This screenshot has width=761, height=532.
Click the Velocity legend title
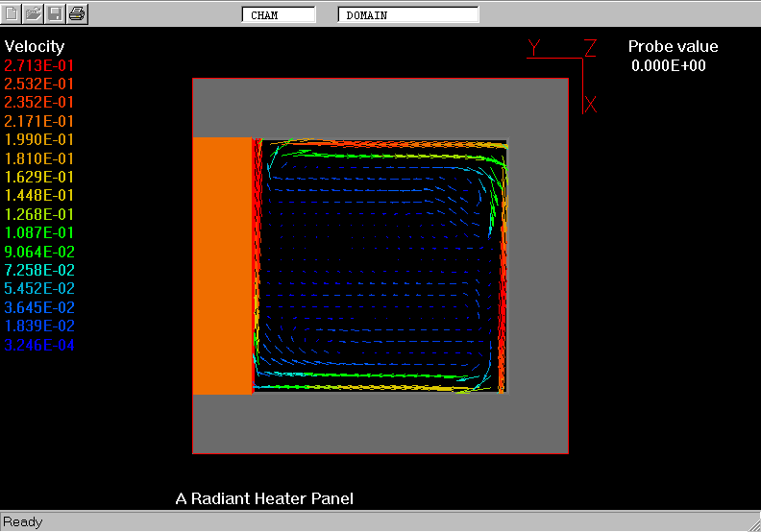tap(35, 47)
